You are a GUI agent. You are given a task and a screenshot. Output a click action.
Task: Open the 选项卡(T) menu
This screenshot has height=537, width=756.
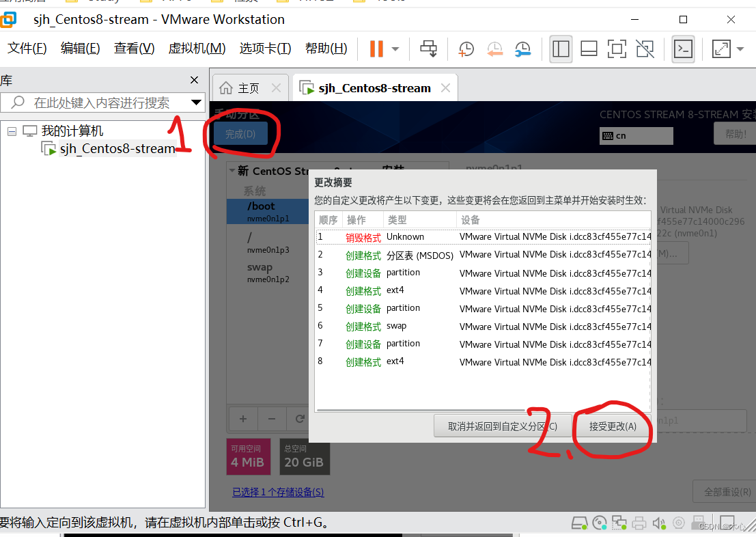(265, 49)
